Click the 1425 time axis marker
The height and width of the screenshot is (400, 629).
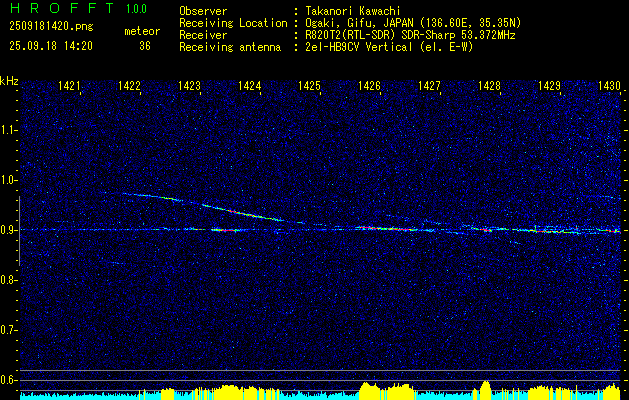(309, 85)
